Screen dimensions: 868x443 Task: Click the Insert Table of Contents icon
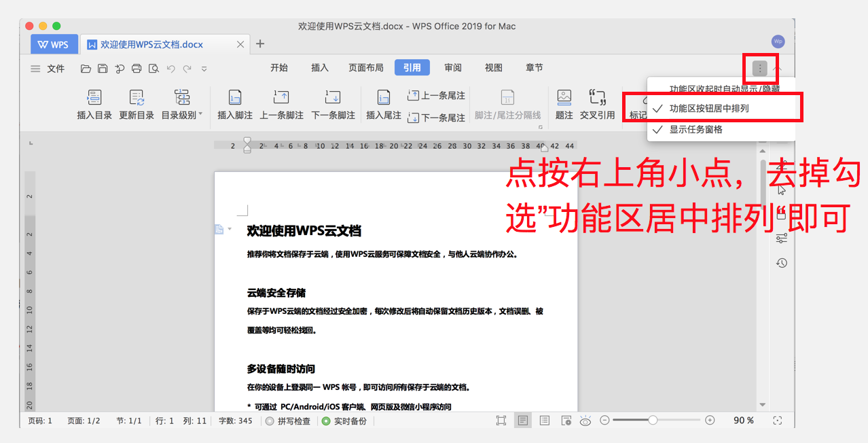tap(94, 98)
